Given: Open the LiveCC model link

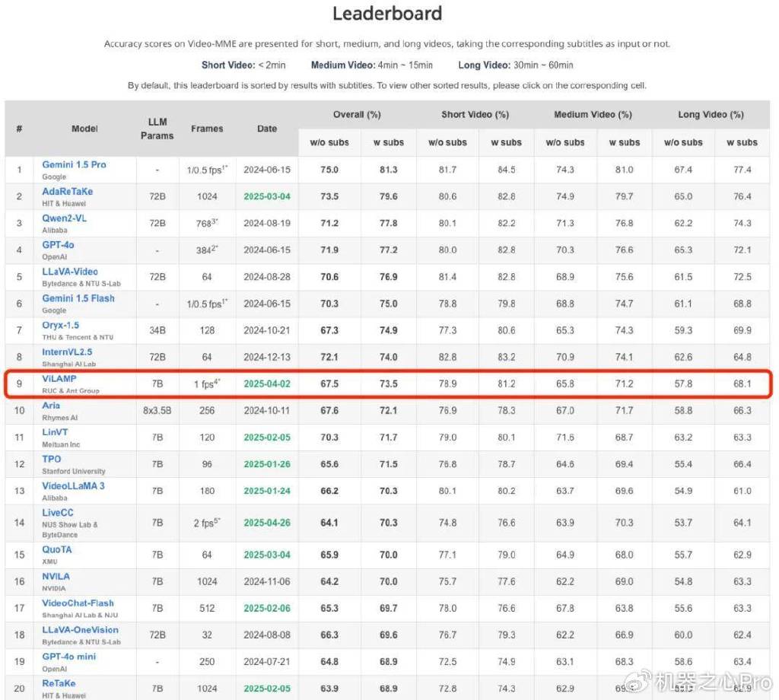Looking at the screenshot, I should [x=58, y=513].
